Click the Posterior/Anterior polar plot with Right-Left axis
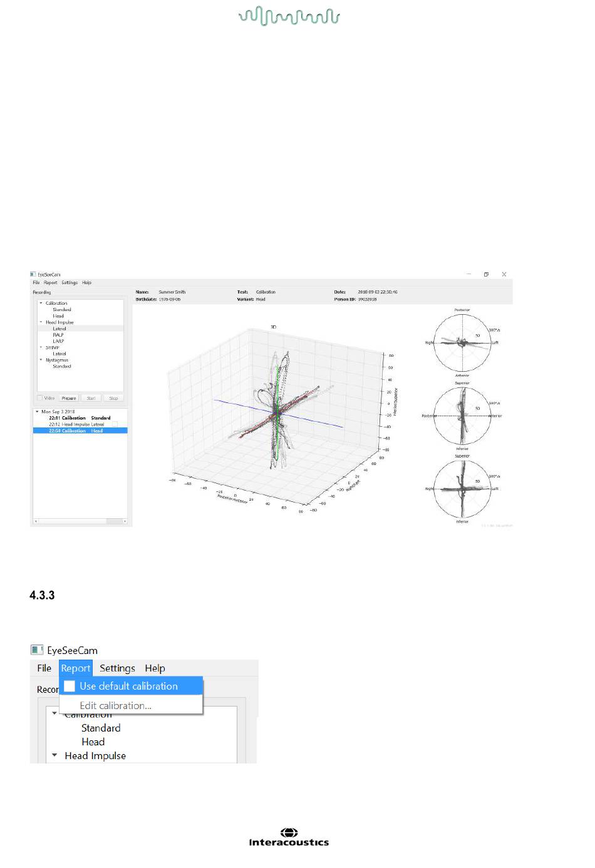The height and width of the screenshot is (868, 595). tap(462, 342)
